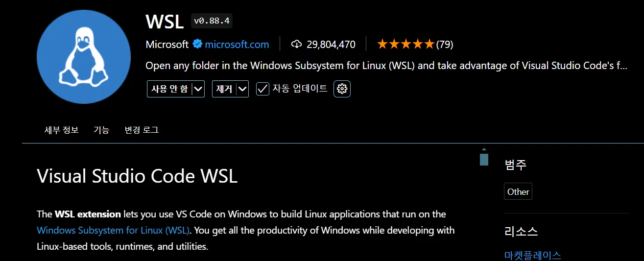Switch to the 세부 정보 tab
The width and height of the screenshot is (644, 261).
[61, 130]
